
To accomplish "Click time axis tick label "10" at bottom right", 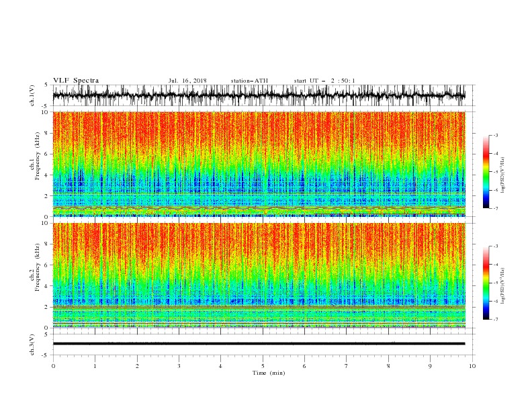I will click(x=472, y=366).
